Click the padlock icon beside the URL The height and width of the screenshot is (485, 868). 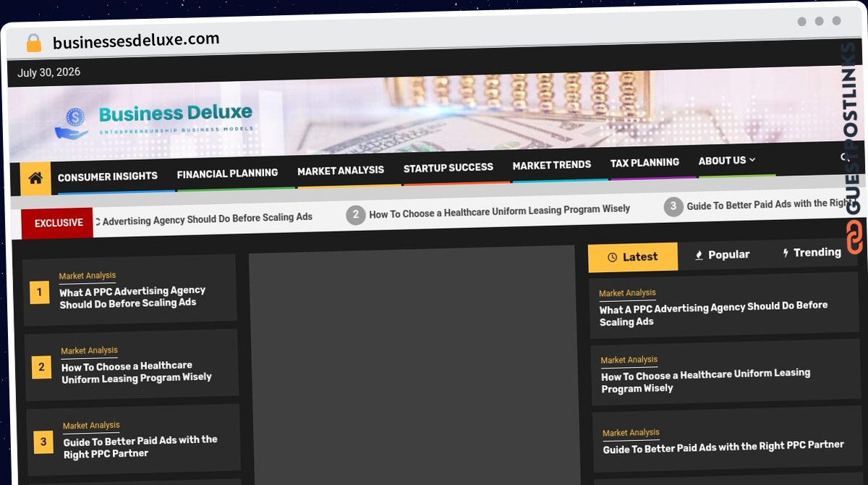click(x=33, y=43)
